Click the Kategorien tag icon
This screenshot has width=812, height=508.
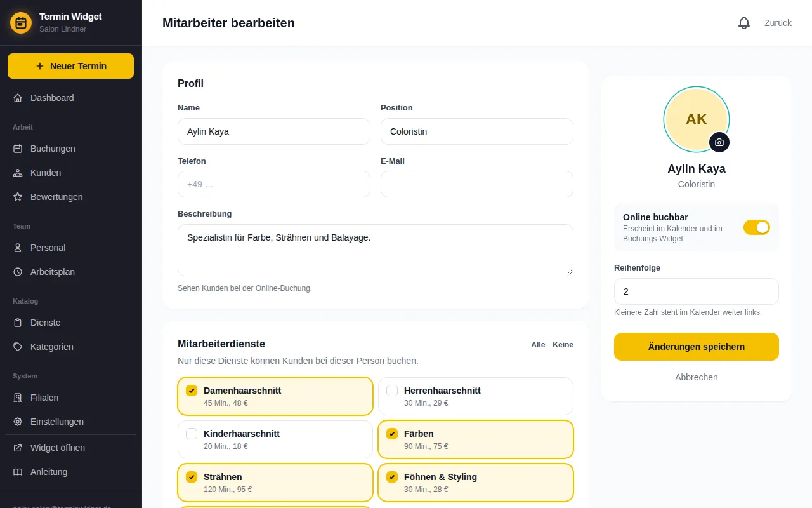(x=18, y=347)
